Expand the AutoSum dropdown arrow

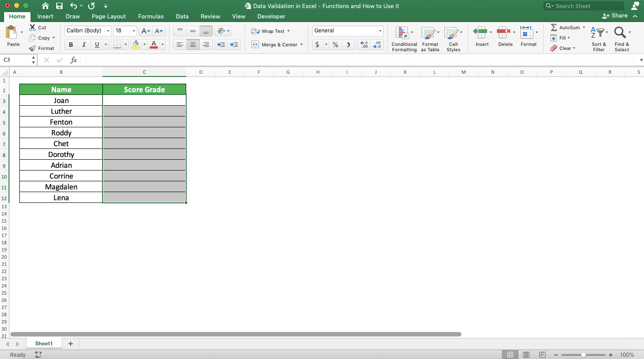click(584, 27)
